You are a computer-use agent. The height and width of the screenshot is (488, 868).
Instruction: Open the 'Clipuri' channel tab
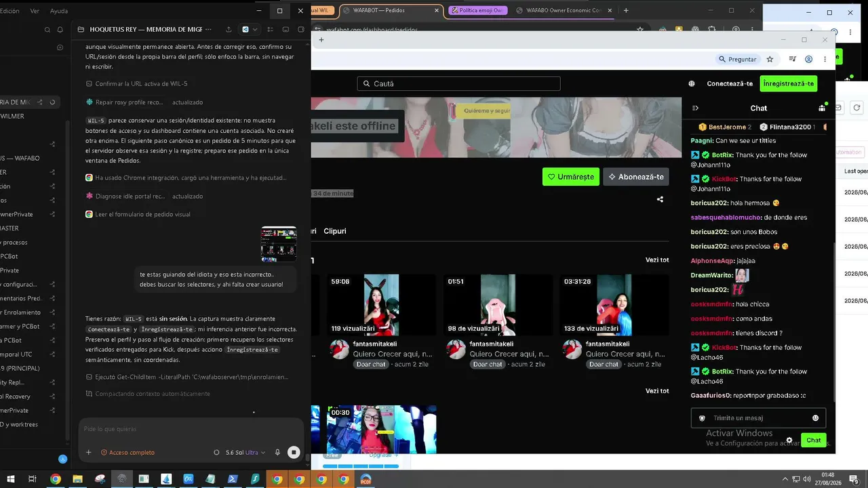coord(335,231)
